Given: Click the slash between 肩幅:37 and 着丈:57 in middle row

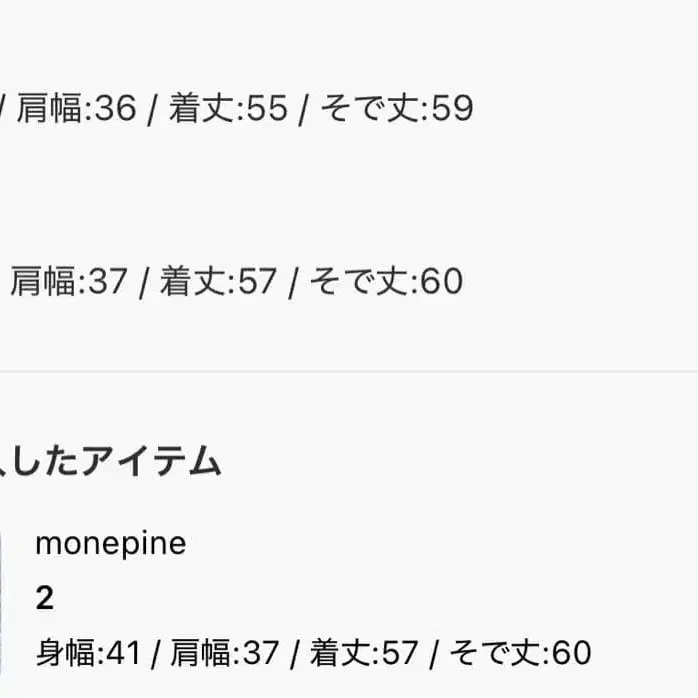Looking at the screenshot, I should (144, 282).
